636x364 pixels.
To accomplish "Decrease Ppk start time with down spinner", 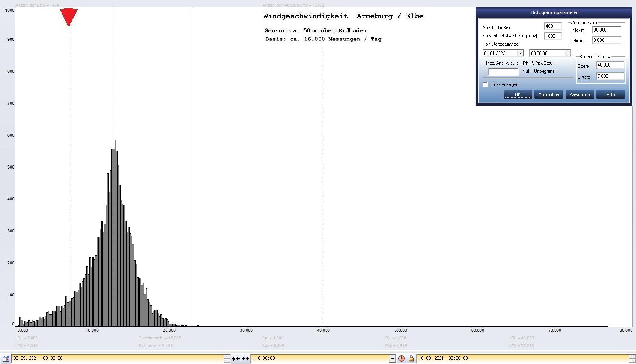I will (x=567, y=55).
